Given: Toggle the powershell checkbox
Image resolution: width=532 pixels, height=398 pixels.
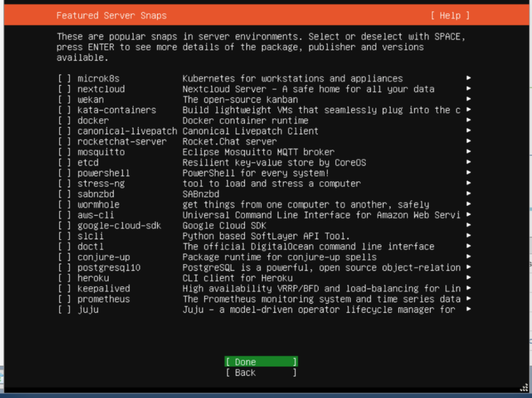Looking at the screenshot, I should point(64,174).
